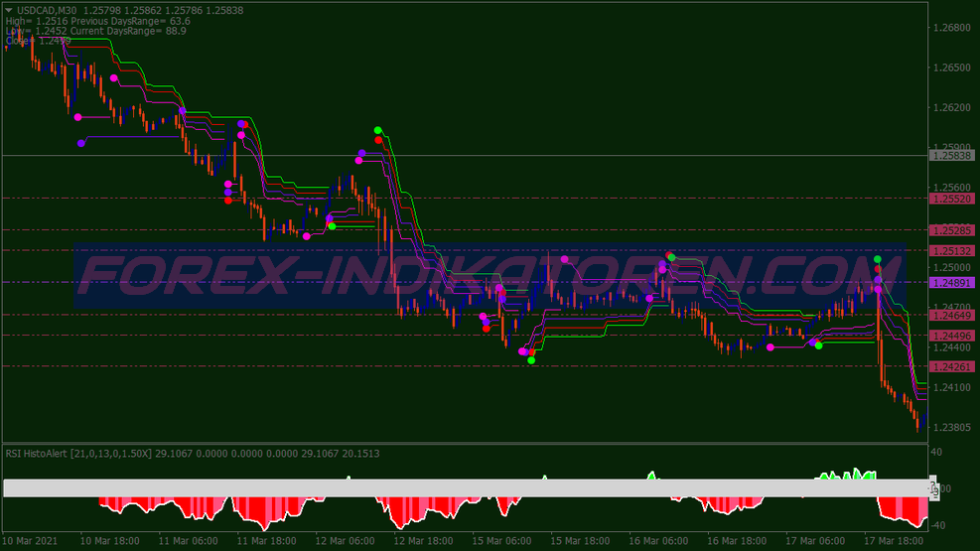980x551 pixels.
Task: Click the red level tag 1.25132
Action: 952,250
